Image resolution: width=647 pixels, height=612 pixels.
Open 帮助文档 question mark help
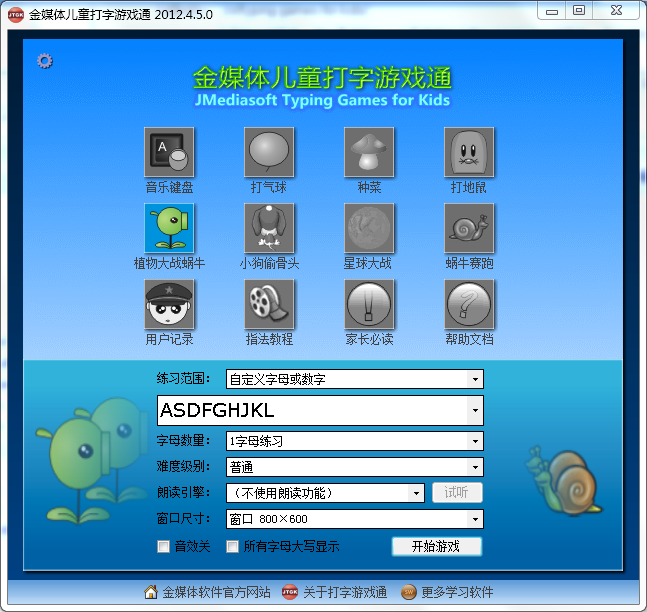469,304
